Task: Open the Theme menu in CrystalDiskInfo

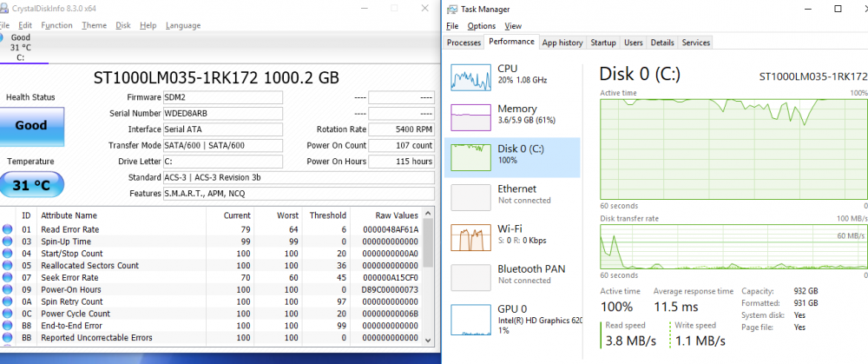Action: pos(94,25)
